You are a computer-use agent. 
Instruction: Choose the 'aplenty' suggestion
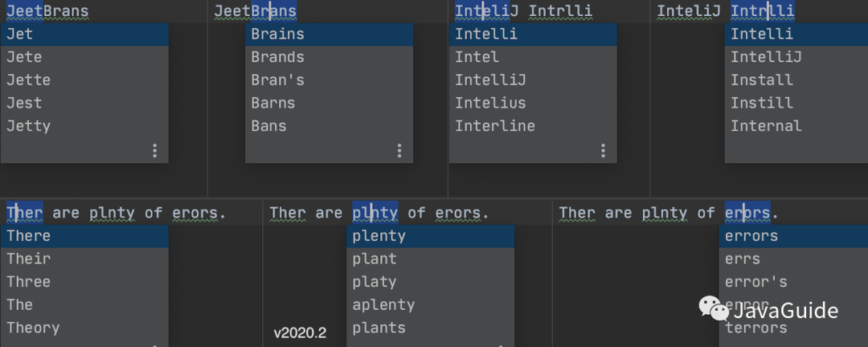(431, 305)
